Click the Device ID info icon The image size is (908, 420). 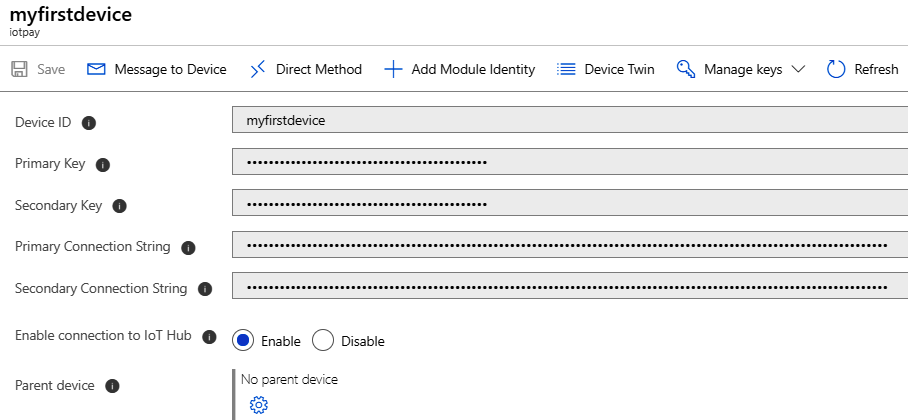tap(89, 123)
